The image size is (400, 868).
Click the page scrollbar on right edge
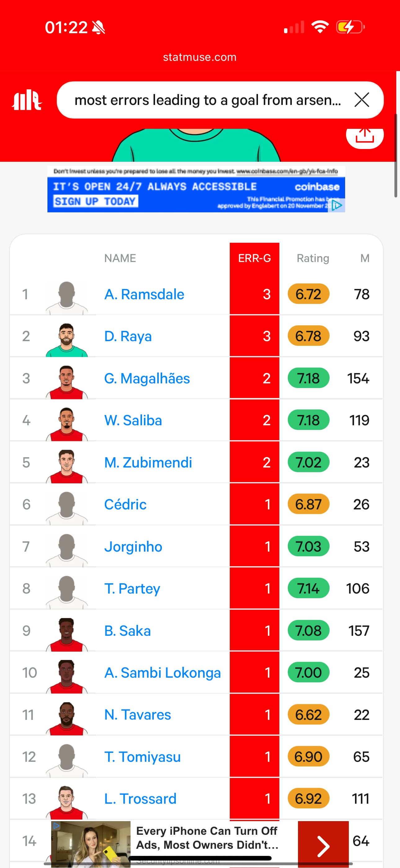tap(396, 155)
